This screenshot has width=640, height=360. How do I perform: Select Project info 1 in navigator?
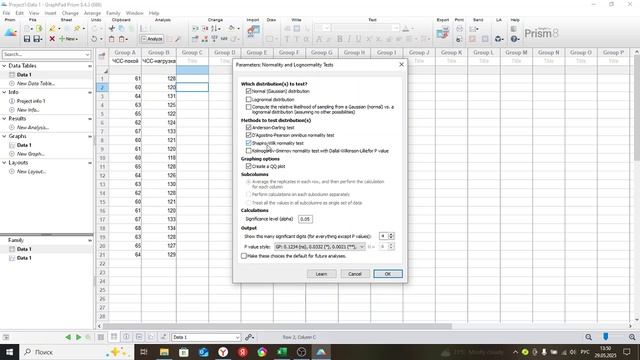coord(31,101)
